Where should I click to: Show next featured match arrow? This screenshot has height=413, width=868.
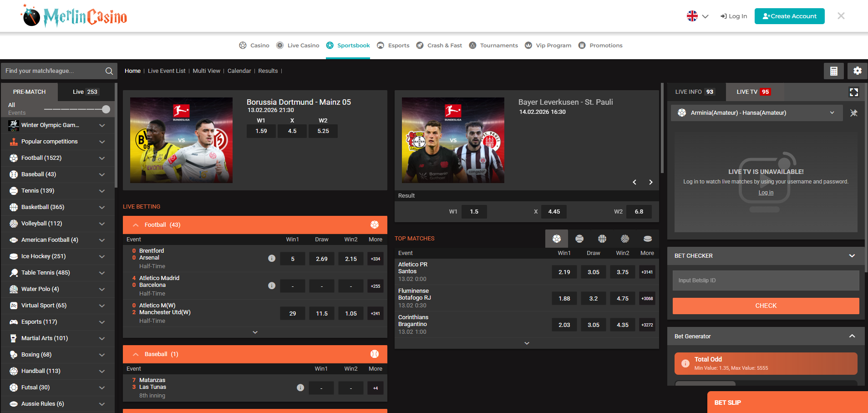tap(651, 182)
